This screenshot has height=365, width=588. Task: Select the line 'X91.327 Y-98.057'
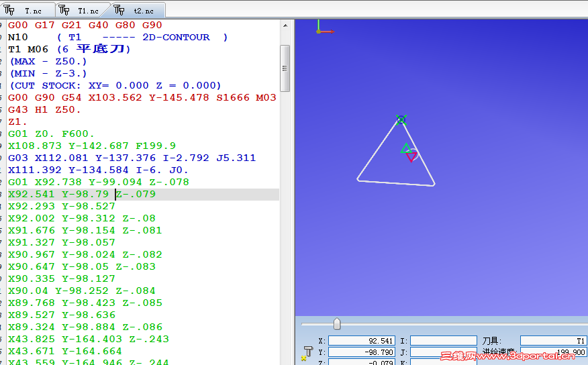coord(62,242)
